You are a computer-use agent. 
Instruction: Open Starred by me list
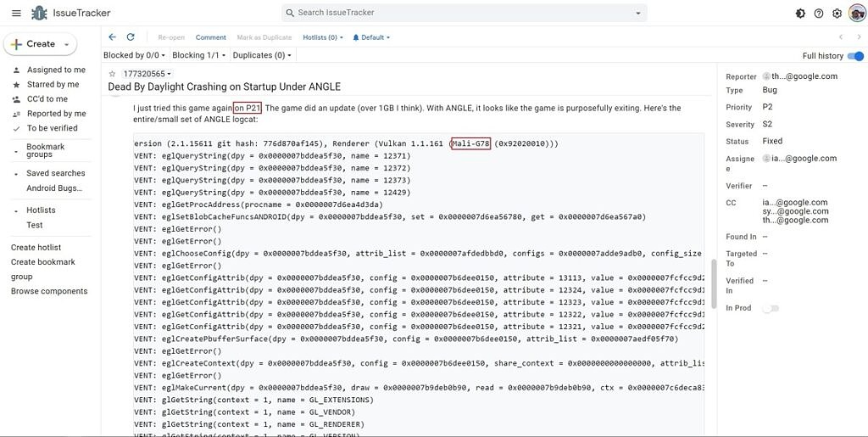click(x=53, y=84)
